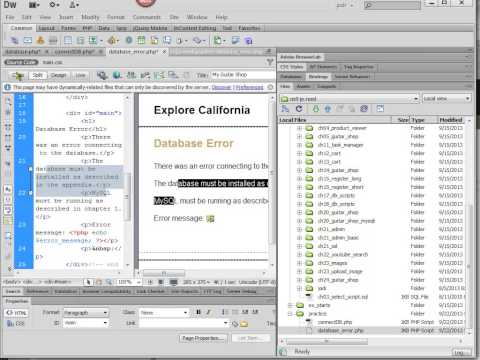Click the Media insert icon
This screenshot has height=360, width=480.
tap(113, 41)
